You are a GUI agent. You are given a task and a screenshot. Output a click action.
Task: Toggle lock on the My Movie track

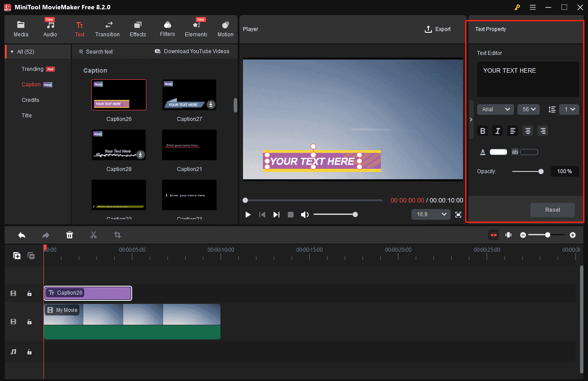(x=29, y=322)
